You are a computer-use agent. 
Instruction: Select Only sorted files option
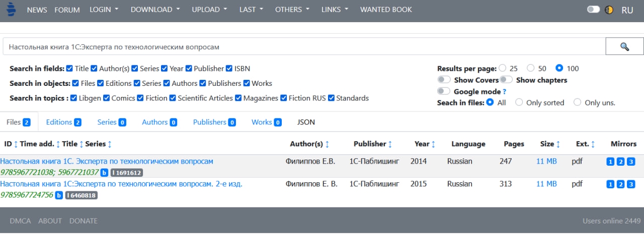[519, 102]
